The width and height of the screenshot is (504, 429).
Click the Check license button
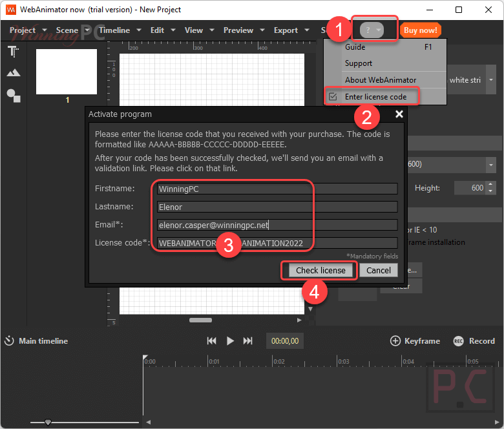point(320,270)
